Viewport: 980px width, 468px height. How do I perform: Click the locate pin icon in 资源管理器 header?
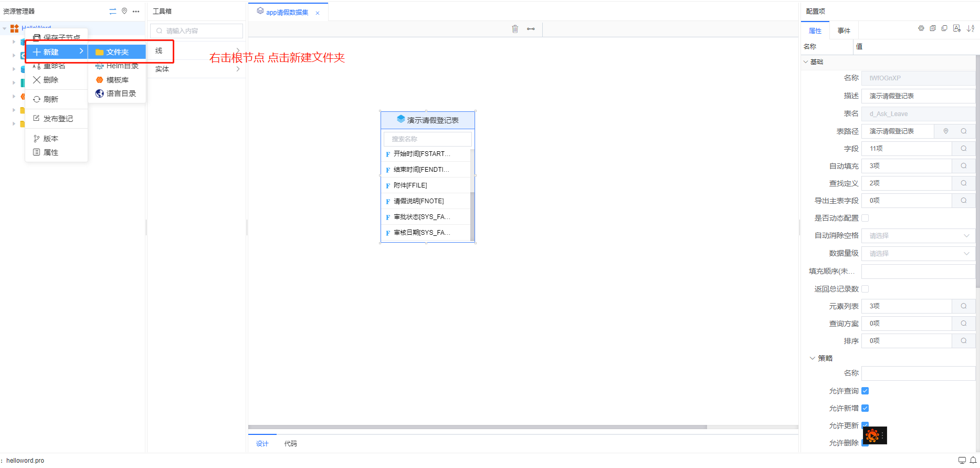tap(124, 11)
